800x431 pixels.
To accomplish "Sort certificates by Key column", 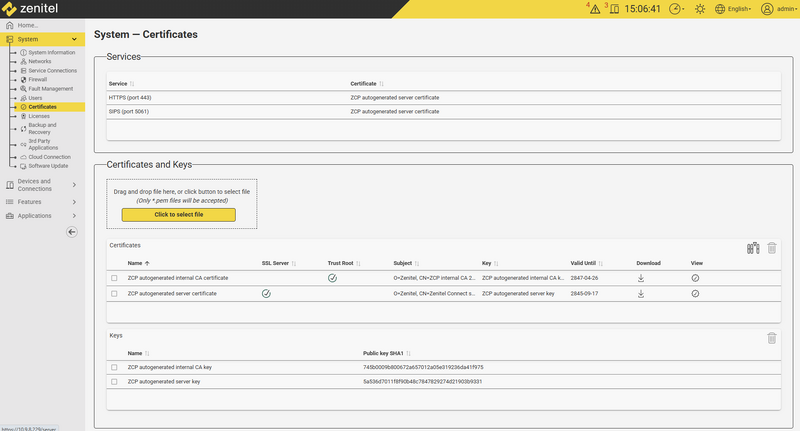I will [490, 264].
